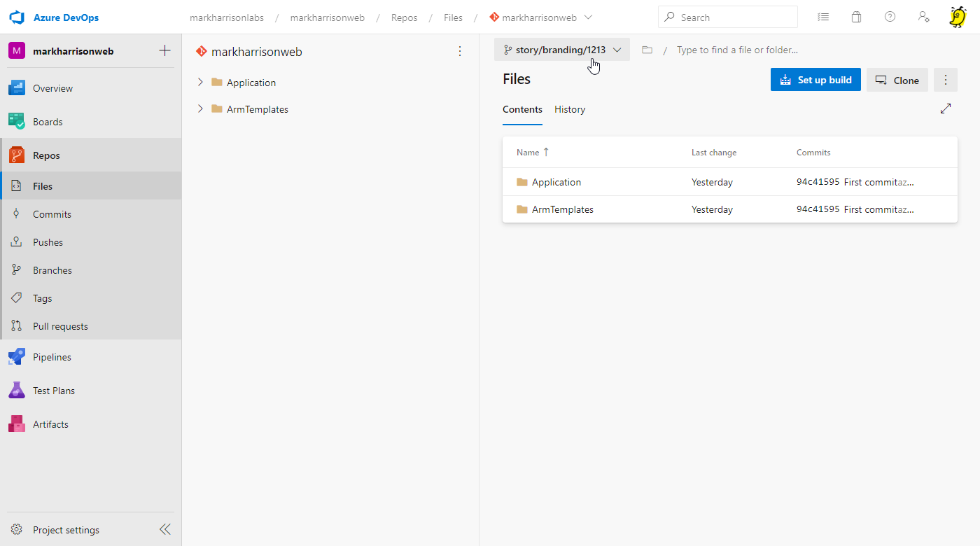Image resolution: width=980 pixels, height=546 pixels.
Task: Open the Marketplace shopping bag icon
Action: (x=856, y=17)
